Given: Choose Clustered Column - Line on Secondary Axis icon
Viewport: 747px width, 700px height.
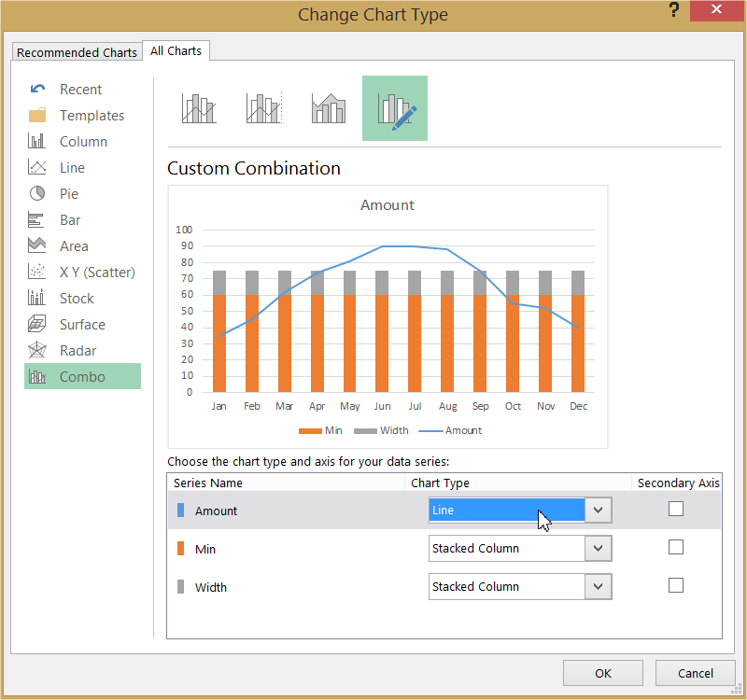Looking at the screenshot, I should pos(264,108).
